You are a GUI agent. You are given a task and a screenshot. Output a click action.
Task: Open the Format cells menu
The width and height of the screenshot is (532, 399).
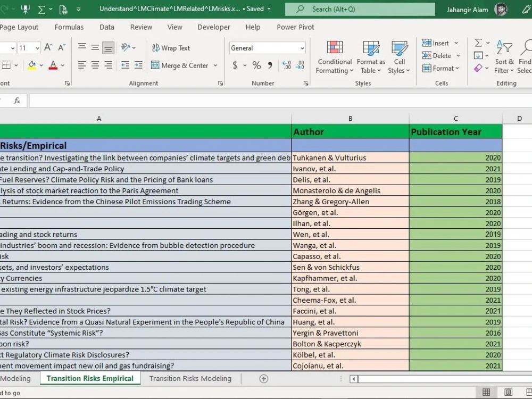pyautogui.click(x=440, y=68)
